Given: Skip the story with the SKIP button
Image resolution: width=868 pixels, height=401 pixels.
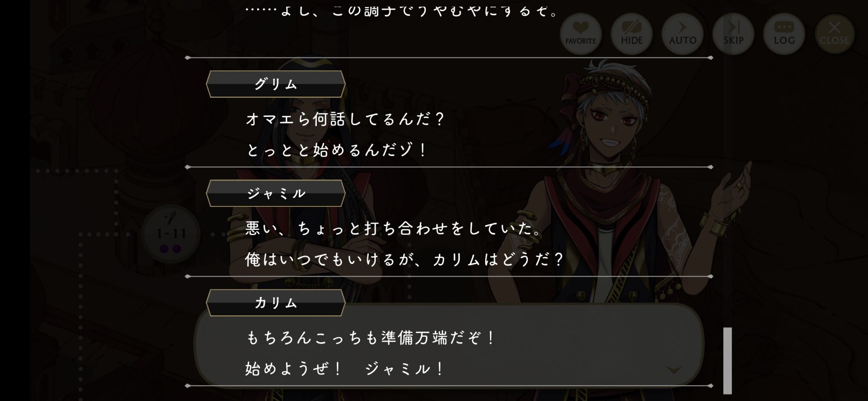Looking at the screenshot, I should tap(733, 34).
